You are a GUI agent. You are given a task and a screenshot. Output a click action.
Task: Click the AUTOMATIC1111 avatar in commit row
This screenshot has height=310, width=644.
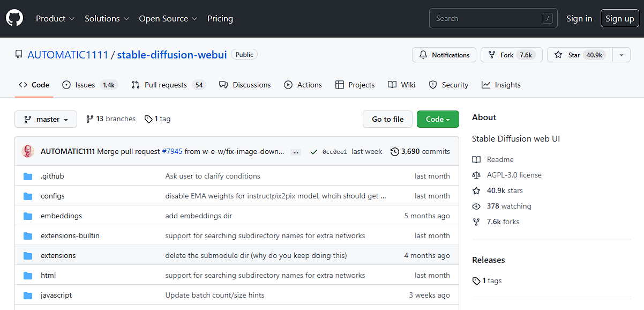[x=28, y=151]
